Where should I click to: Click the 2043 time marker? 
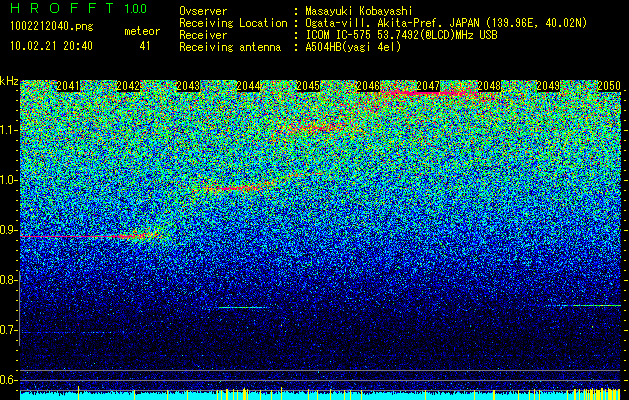coord(188,86)
